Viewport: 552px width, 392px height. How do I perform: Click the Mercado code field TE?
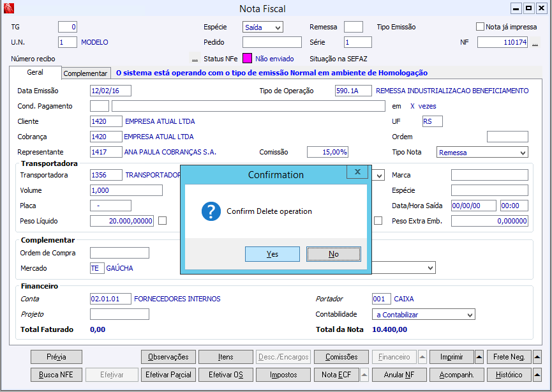point(97,268)
